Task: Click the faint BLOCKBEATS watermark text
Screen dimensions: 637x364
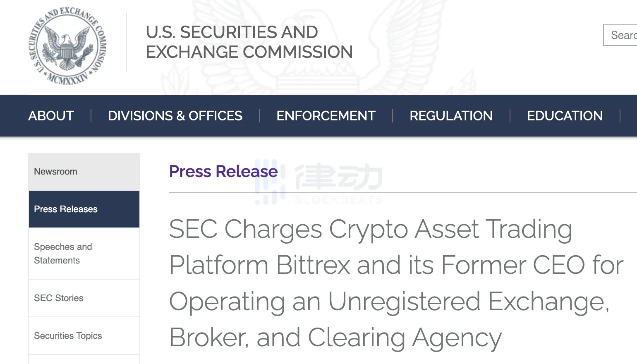Action: 338,200
